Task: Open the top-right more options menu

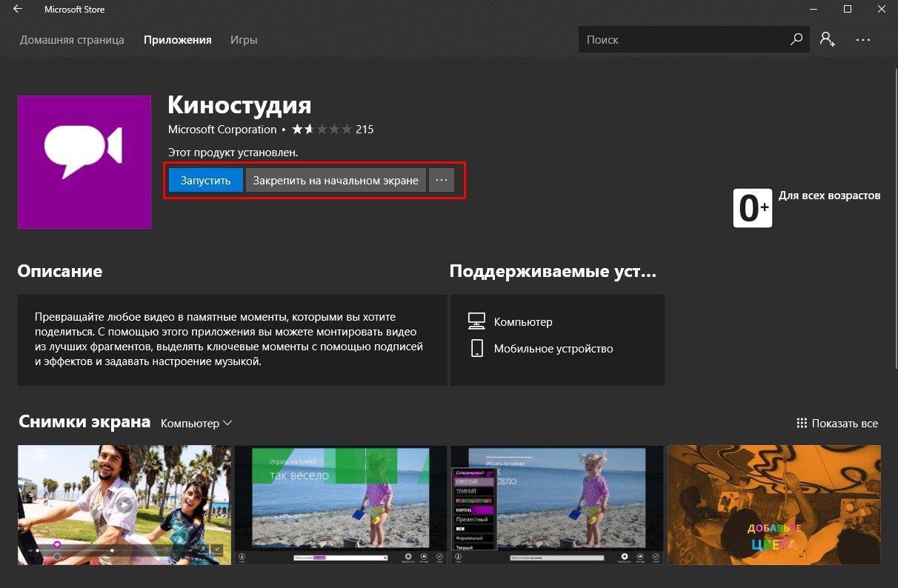Action: (863, 39)
